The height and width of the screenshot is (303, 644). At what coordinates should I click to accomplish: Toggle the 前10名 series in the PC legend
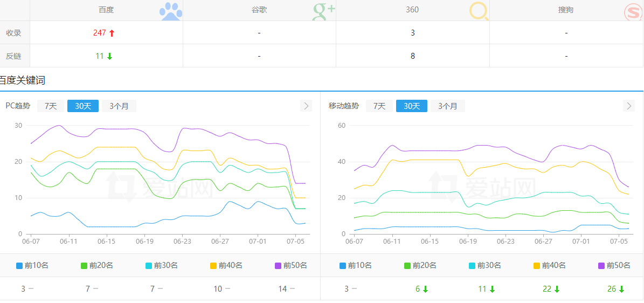pyautogui.click(x=32, y=266)
